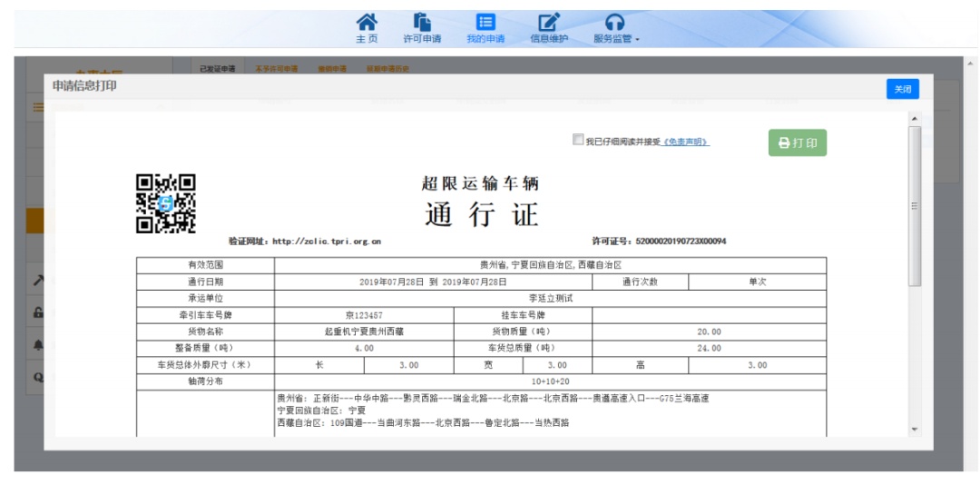The height and width of the screenshot is (484, 980).
Task: Select the 我的申请 list icon
Action: (x=485, y=27)
